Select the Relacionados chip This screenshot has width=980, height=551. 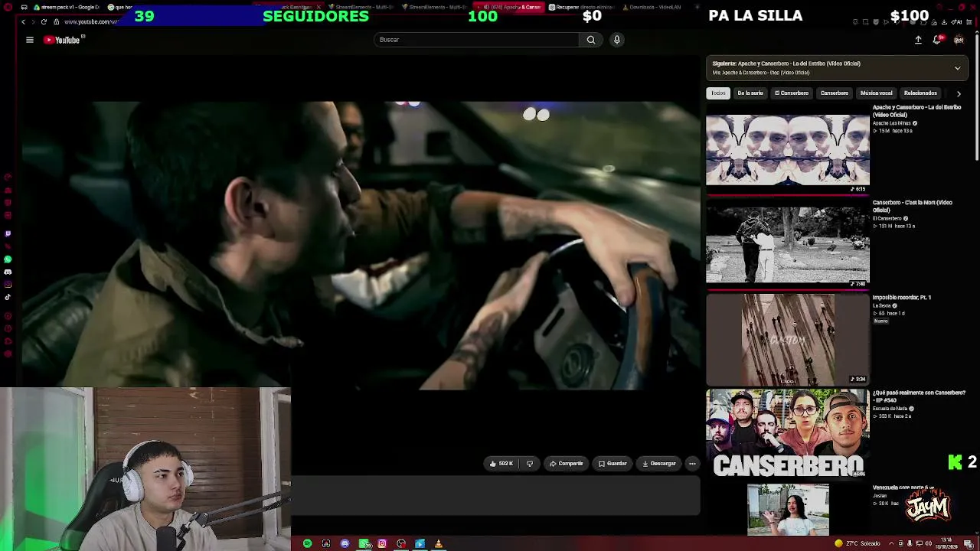click(x=920, y=93)
